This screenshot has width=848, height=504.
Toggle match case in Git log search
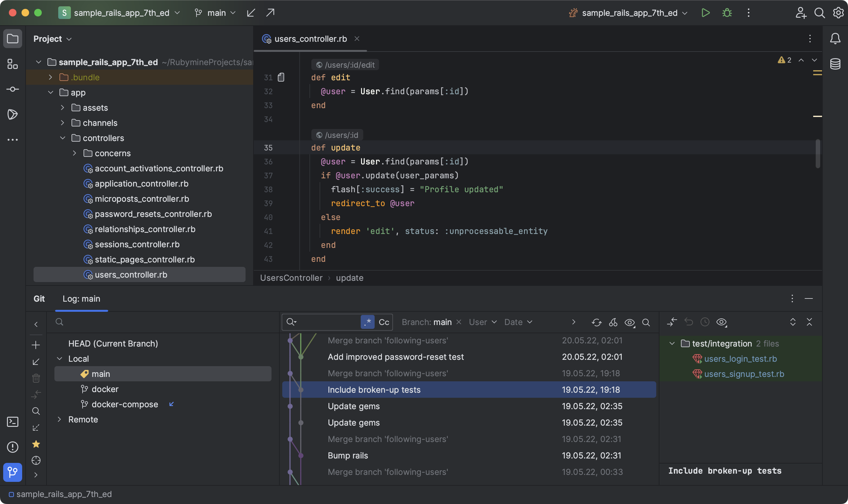384,322
